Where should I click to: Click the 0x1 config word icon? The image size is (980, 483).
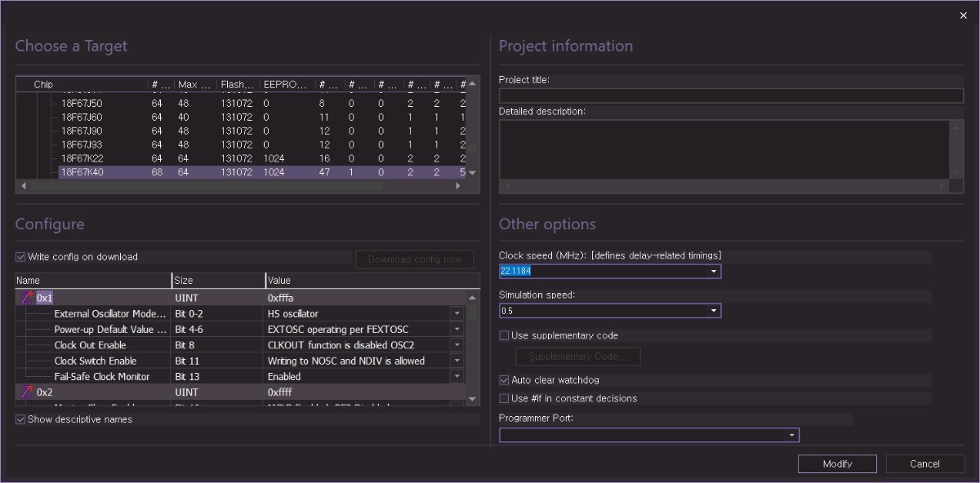[x=26, y=298]
